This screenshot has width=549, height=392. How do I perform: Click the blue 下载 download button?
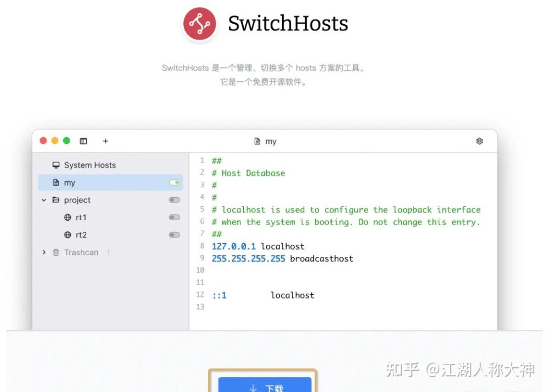265,385
